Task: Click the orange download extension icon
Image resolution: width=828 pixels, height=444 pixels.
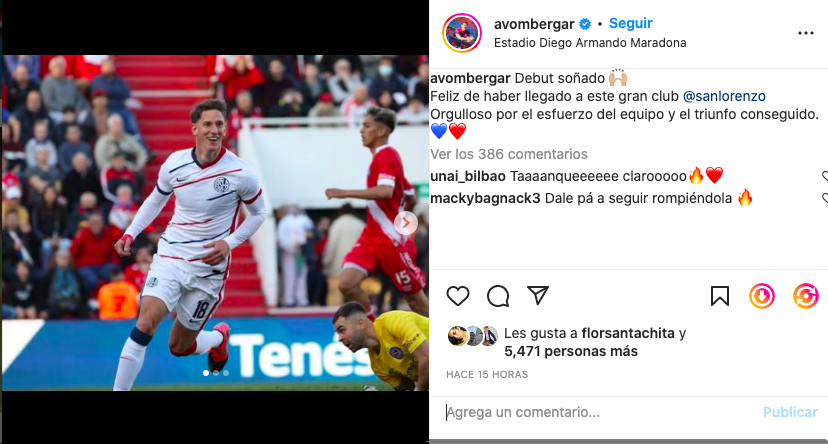Action: 761,296
